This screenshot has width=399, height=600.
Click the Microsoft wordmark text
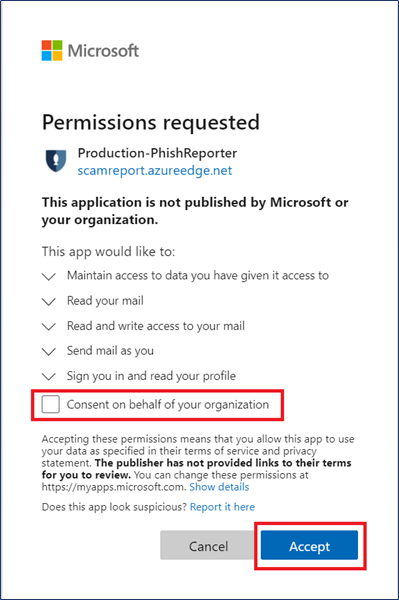point(103,51)
